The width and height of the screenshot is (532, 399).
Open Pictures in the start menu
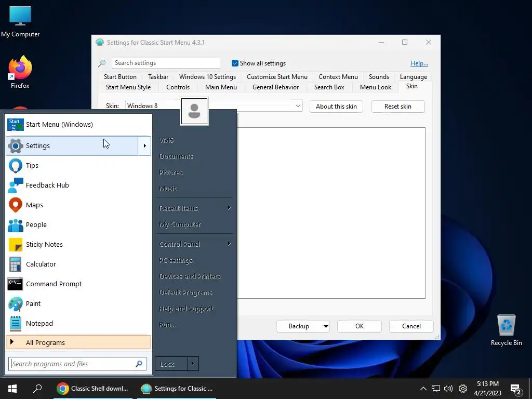[195, 172]
